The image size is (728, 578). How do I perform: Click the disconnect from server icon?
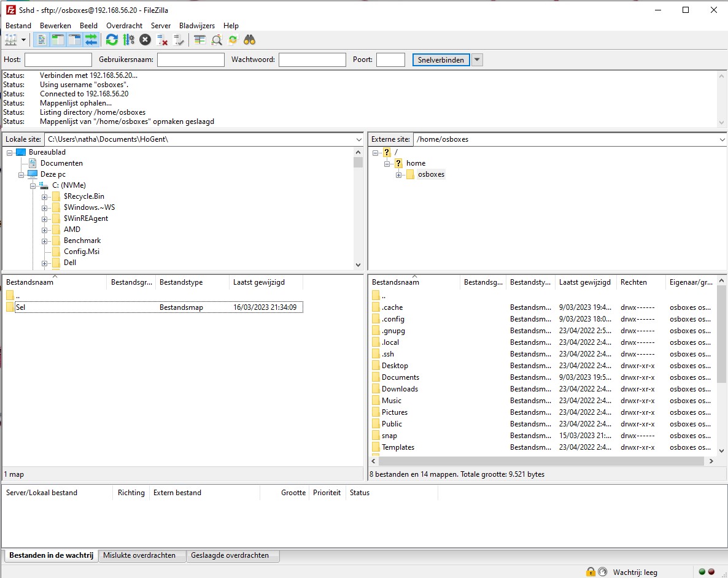click(x=162, y=40)
